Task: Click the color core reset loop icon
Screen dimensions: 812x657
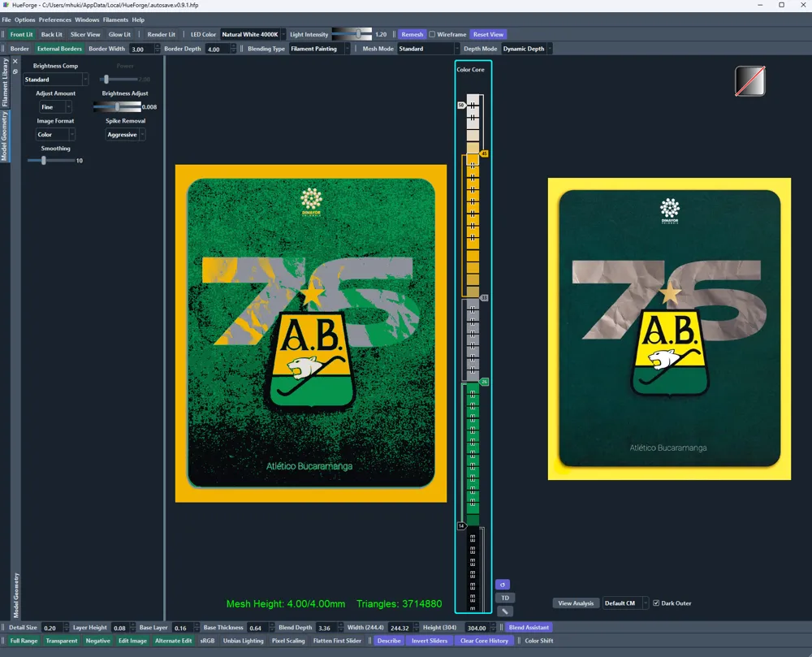Action: click(503, 585)
